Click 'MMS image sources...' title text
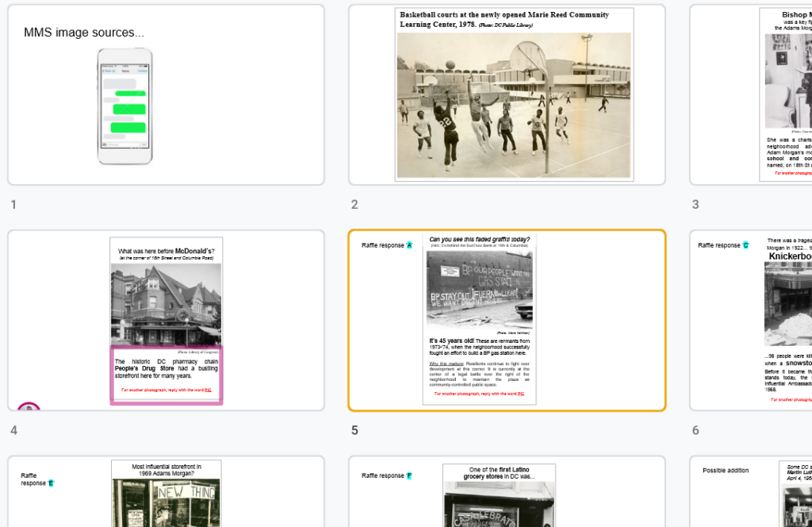The image size is (812, 527). coord(84,32)
